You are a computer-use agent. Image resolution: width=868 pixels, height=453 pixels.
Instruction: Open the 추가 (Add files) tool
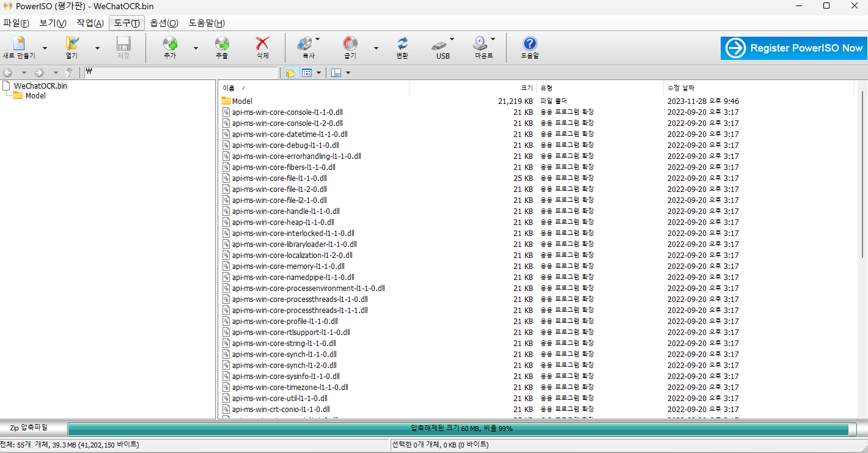coord(171,47)
